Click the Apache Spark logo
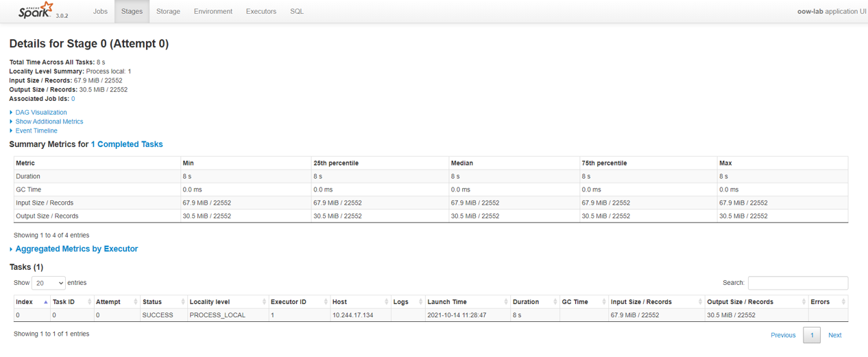The height and width of the screenshot is (357, 868). pos(36,11)
